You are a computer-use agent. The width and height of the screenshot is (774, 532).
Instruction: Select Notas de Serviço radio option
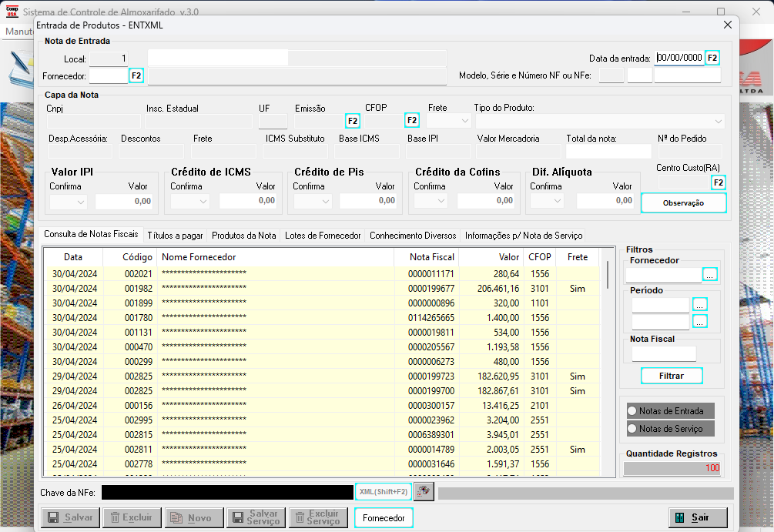[x=670, y=428]
